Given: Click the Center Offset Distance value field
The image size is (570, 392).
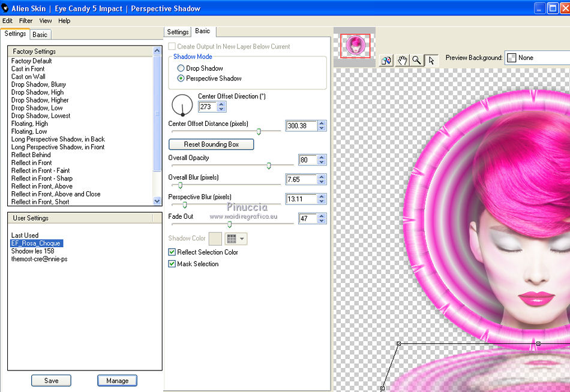Looking at the screenshot, I should tap(301, 126).
